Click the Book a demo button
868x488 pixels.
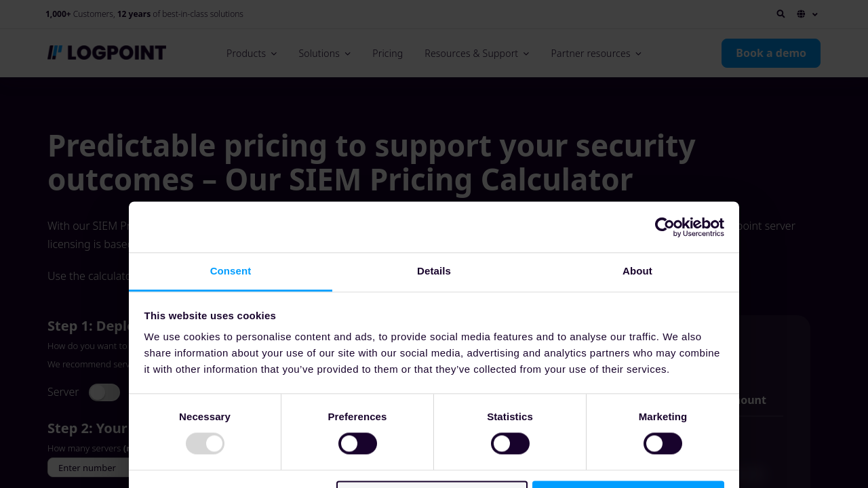771,53
